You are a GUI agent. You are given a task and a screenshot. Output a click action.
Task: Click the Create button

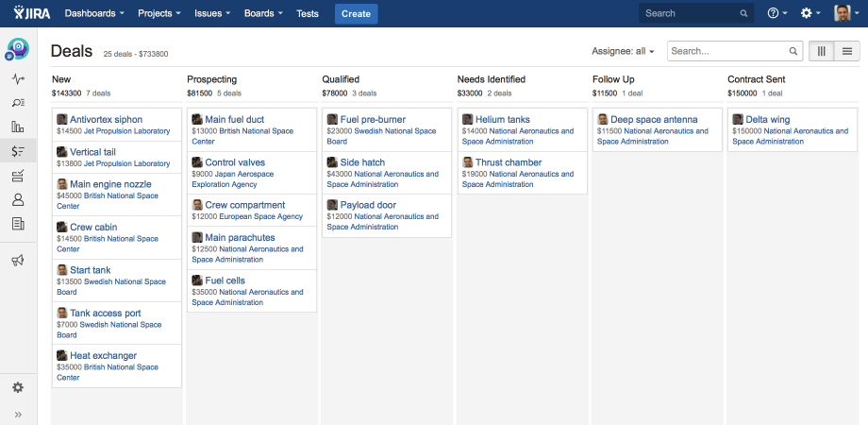[356, 13]
